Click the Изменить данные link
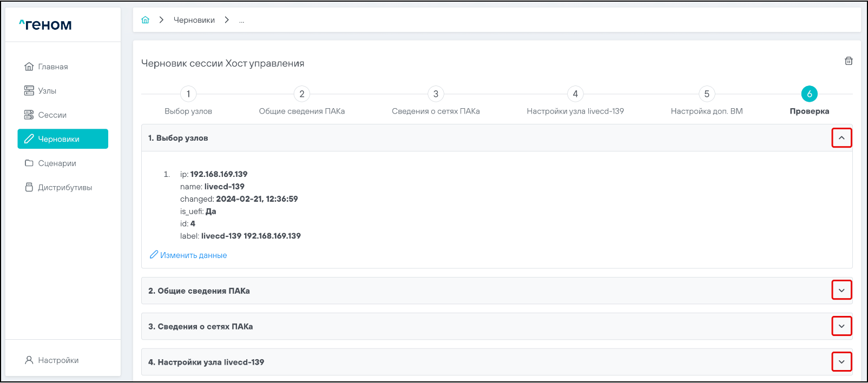The width and height of the screenshot is (868, 383). click(x=193, y=255)
